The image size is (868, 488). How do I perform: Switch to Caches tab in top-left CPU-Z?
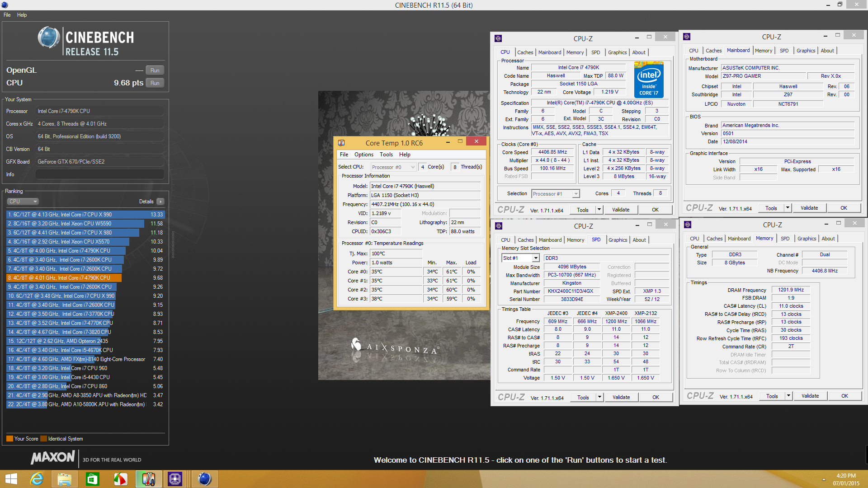point(525,52)
